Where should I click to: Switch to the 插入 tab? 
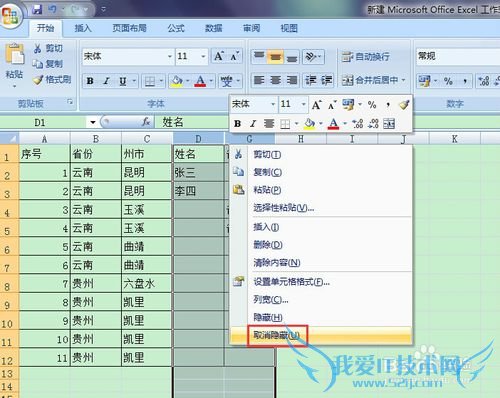pos(83,28)
